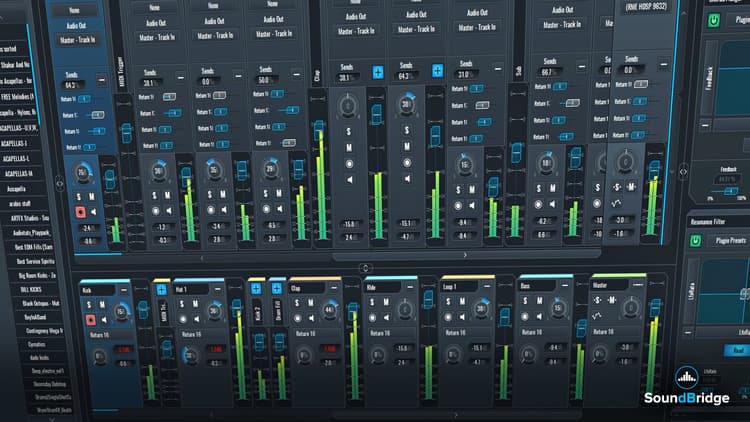Collapse the Ride strip with its minus button
Viewport: 750px width, 422px height.
point(410,287)
